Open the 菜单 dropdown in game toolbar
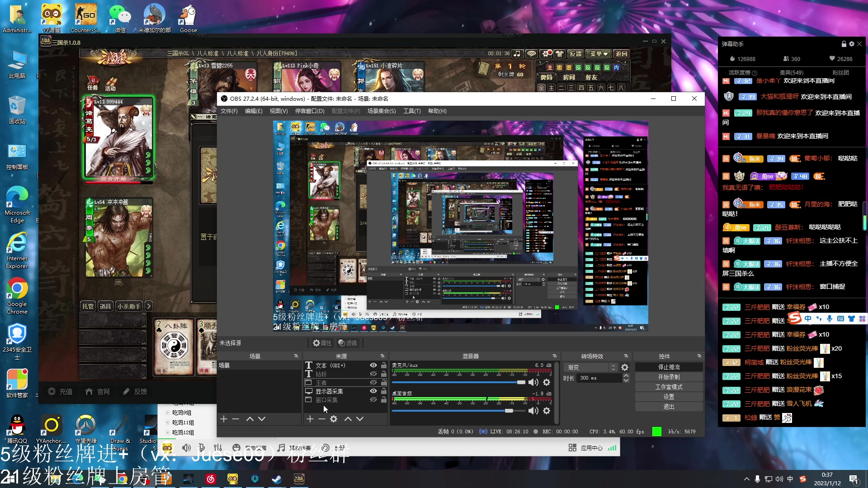 (599, 54)
